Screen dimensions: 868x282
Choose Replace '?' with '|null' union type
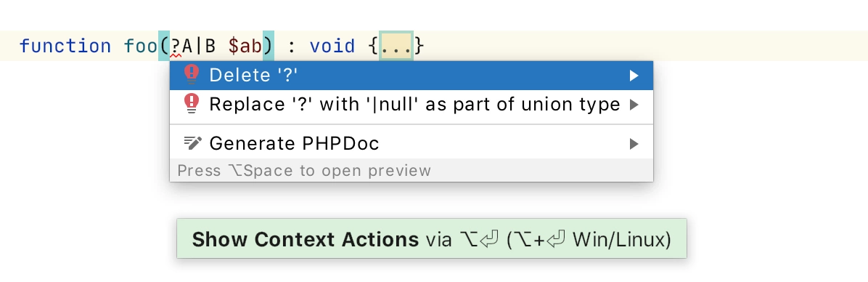[x=412, y=104]
